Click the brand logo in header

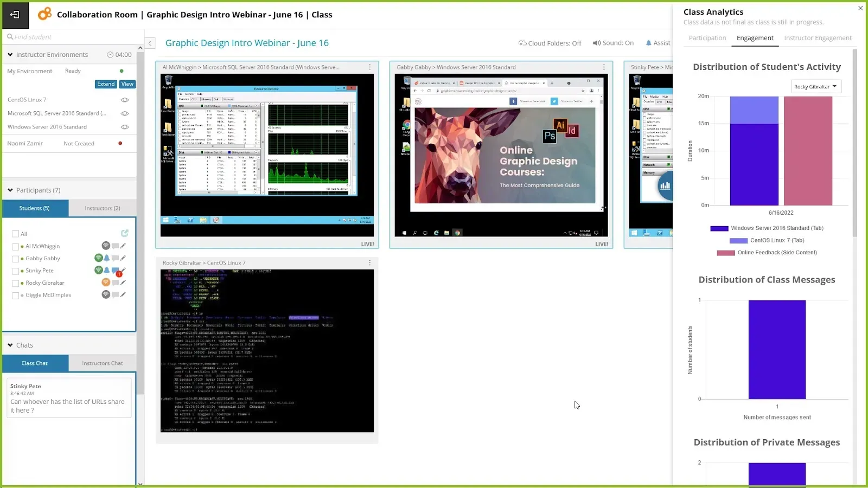tap(44, 14)
